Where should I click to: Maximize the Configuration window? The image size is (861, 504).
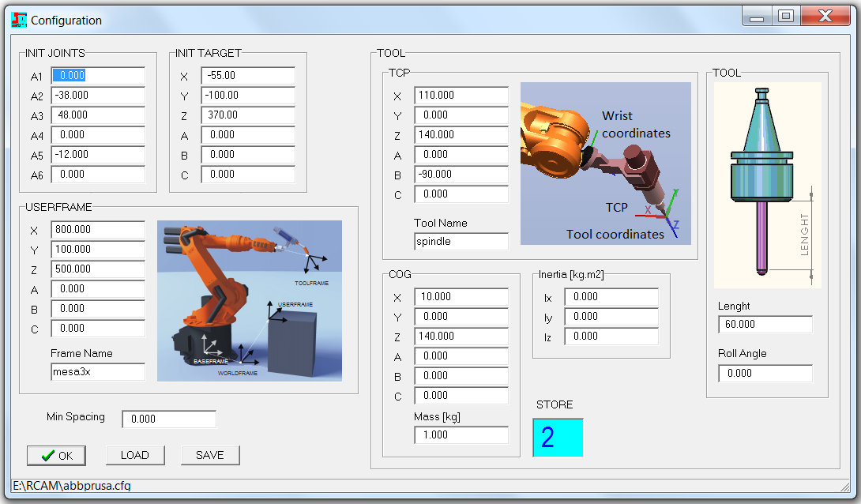(786, 17)
